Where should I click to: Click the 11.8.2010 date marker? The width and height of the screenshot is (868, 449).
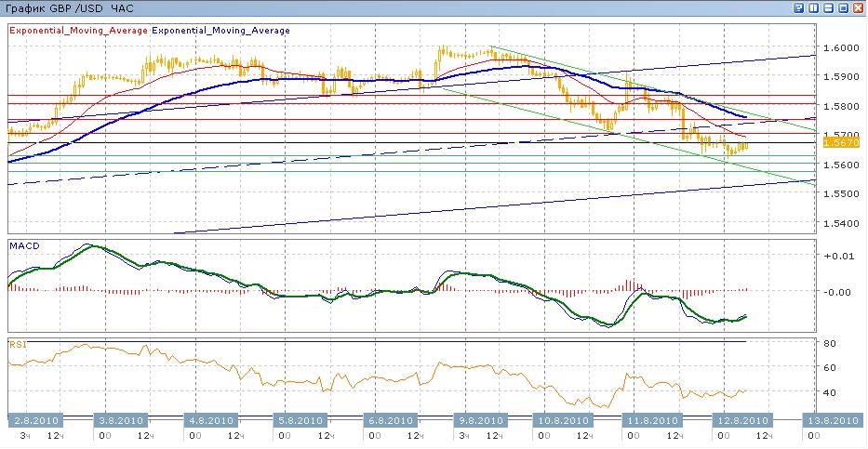653,418
